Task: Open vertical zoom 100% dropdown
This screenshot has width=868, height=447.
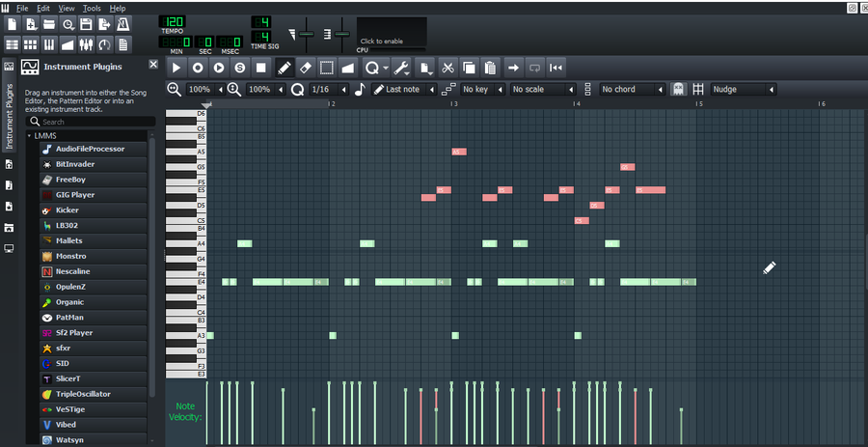Action: [x=265, y=89]
